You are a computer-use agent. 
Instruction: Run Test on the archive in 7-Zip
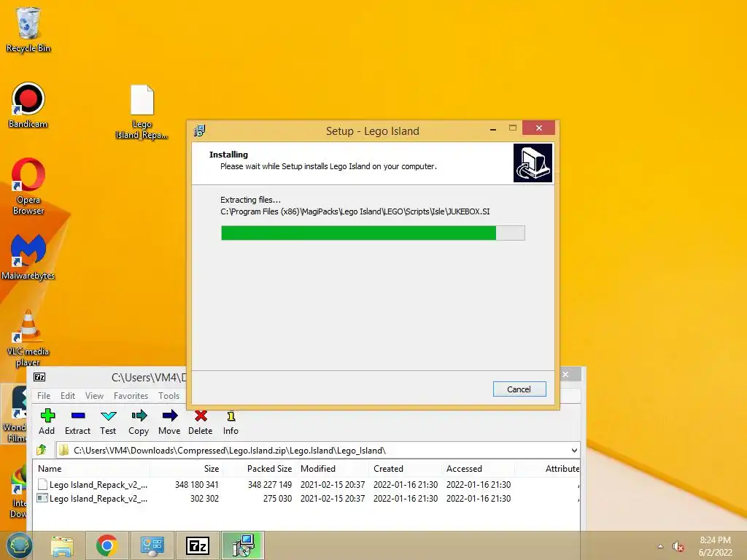(108, 422)
